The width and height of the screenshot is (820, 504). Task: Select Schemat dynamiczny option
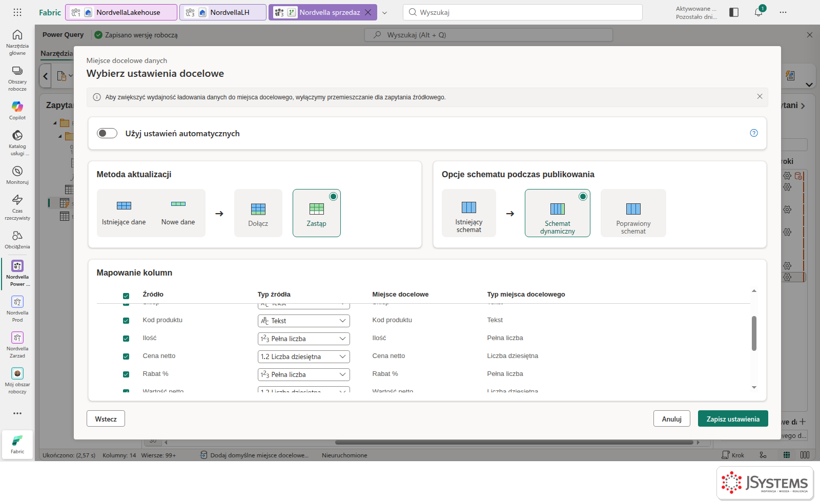tap(558, 213)
